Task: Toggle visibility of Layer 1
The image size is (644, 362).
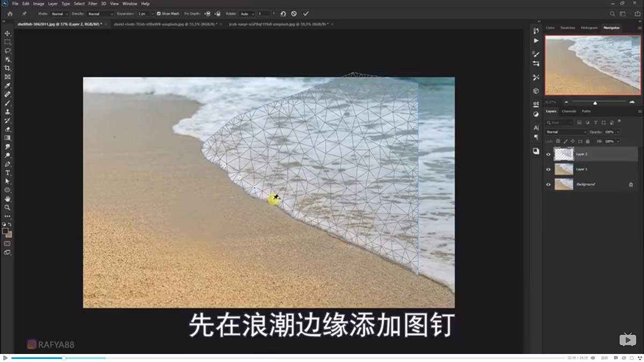Action: 548,169
